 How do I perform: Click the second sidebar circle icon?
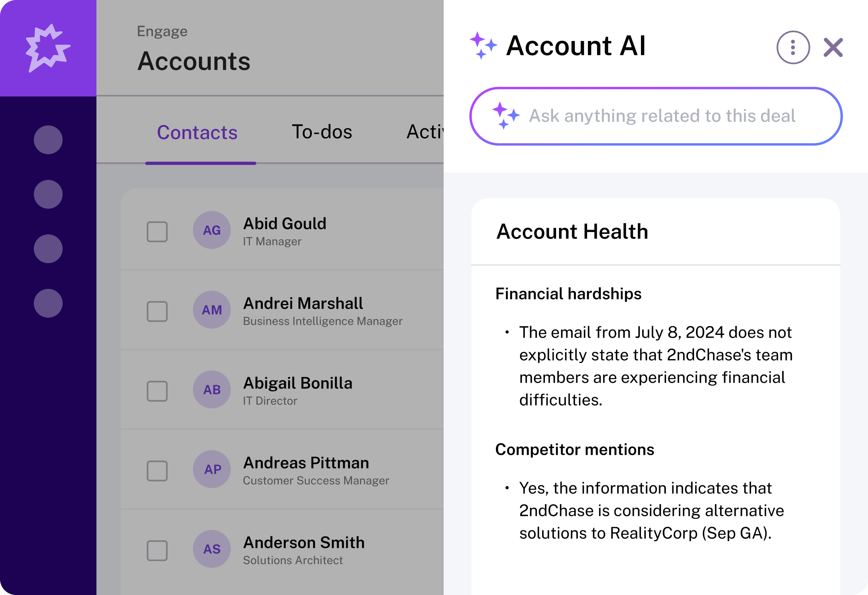click(48, 194)
